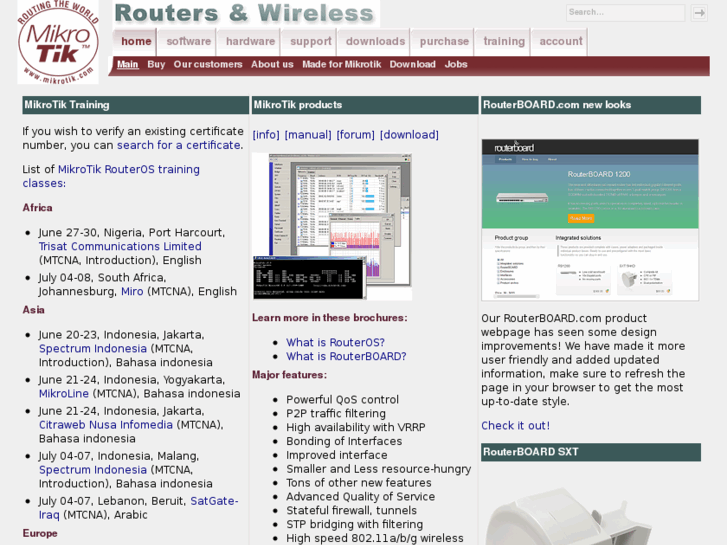Open the support tab

(x=311, y=42)
